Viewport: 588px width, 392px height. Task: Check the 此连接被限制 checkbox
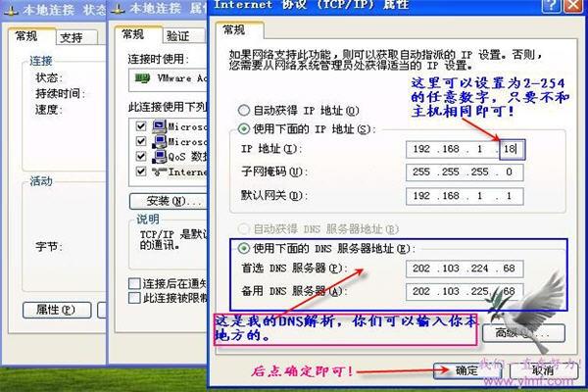(134, 298)
